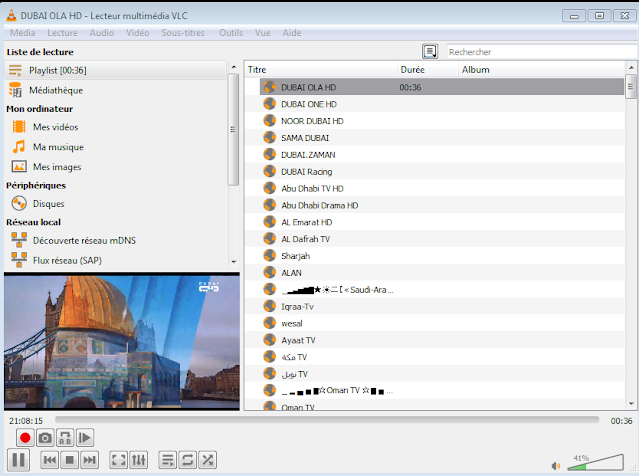Toggle the playlist view button
The width and height of the screenshot is (639, 476).
[167, 460]
